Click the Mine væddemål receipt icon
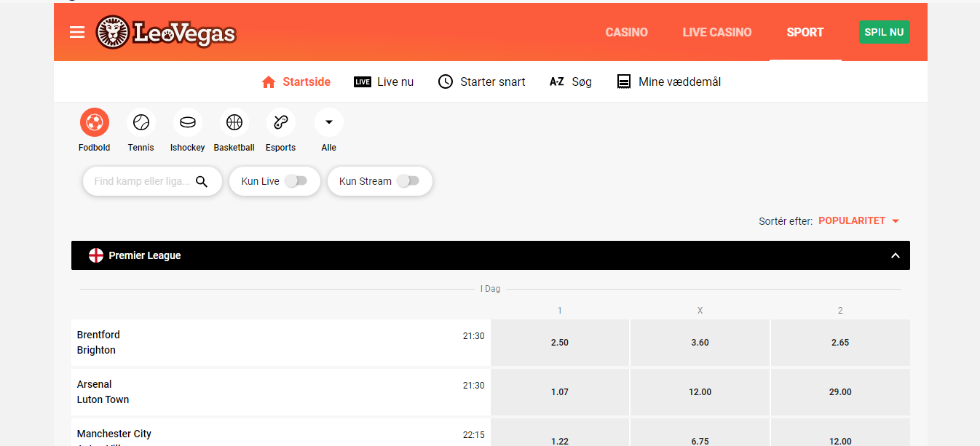This screenshot has height=446, width=980. pyautogui.click(x=623, y=81)
